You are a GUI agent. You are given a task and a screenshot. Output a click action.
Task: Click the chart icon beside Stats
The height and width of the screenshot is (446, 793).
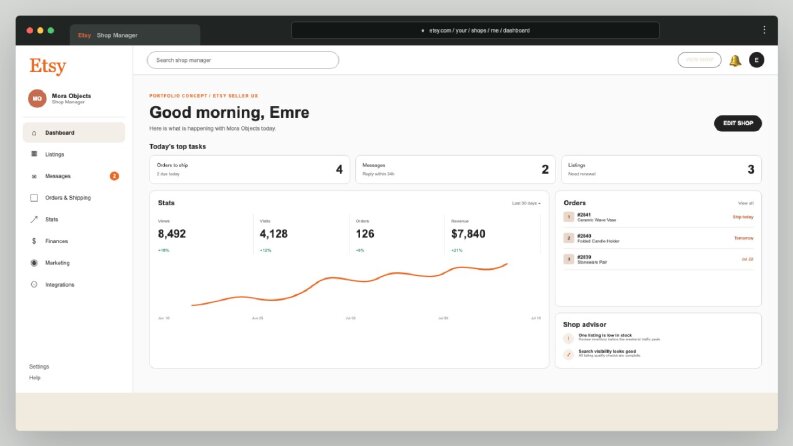[34, 219]
